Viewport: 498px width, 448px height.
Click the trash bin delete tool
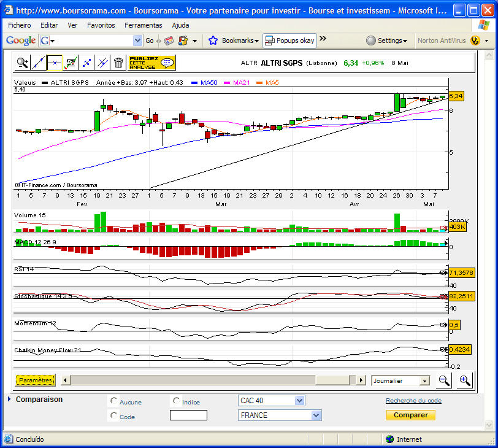[118, 63]
